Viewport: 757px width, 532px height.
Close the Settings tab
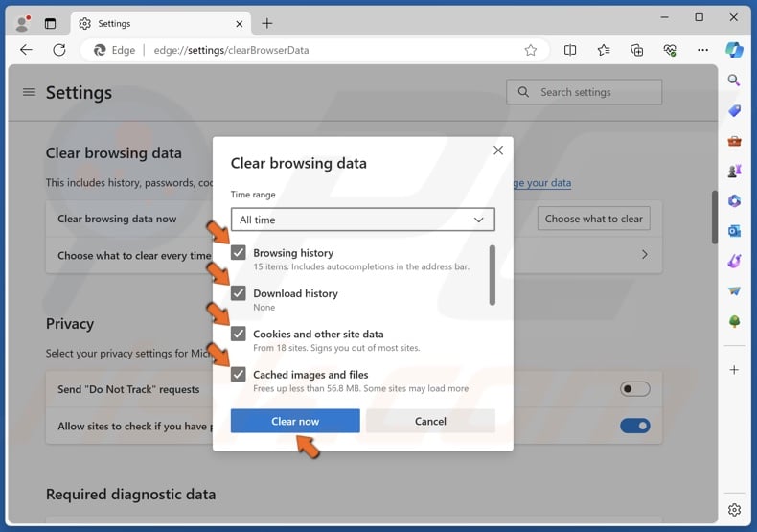coord(239,24)
